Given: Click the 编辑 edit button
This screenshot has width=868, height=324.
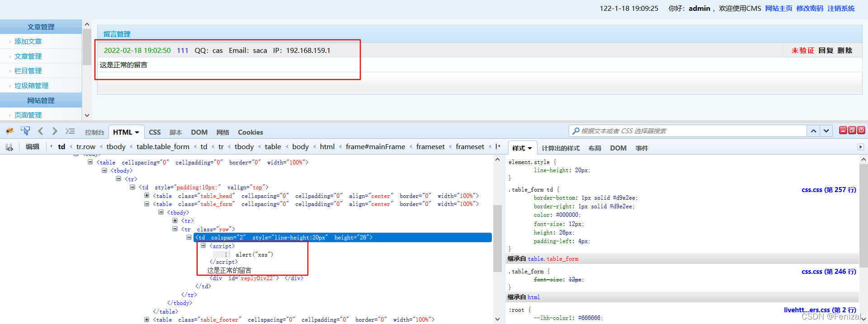Looking at the screenshot, I should (33, 147).
